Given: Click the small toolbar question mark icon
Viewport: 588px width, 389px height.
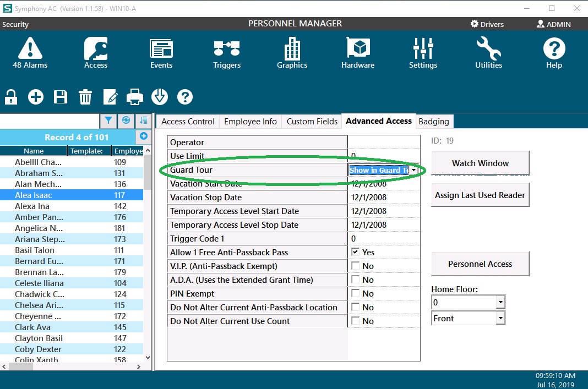Looking at the screenshot, I should pos(185,97).
